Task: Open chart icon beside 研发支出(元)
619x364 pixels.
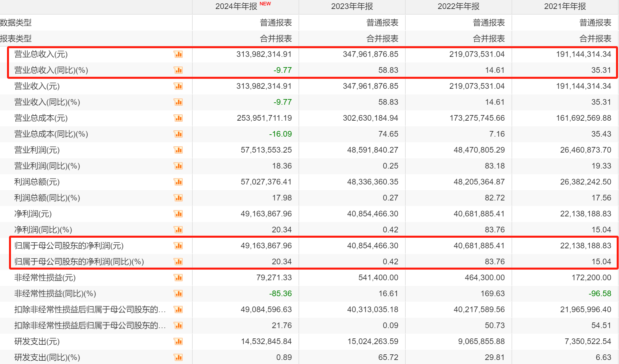Action: pos(178,341)
